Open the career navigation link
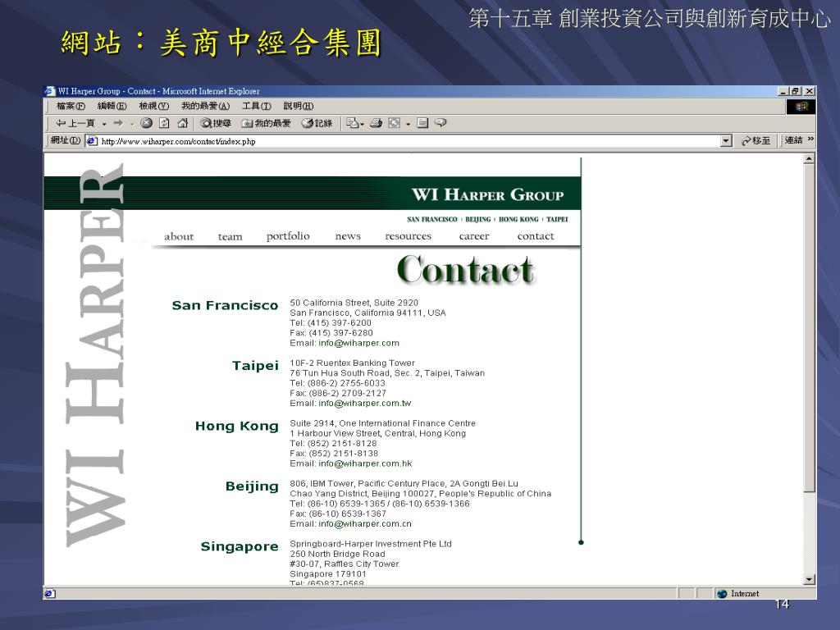The width and height of the screenshot is (840, 630). click(473, 236)
